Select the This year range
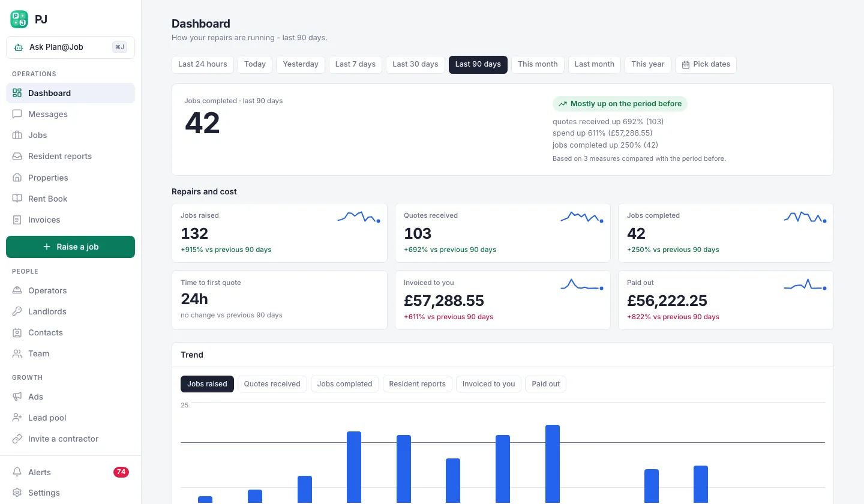 pyautogui.click(x=648, y=65)
